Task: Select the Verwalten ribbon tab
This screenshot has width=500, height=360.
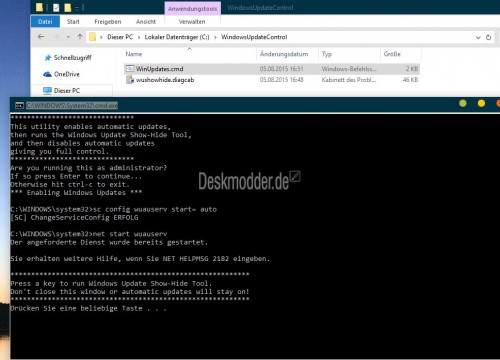Action: (x=192, y=22)
